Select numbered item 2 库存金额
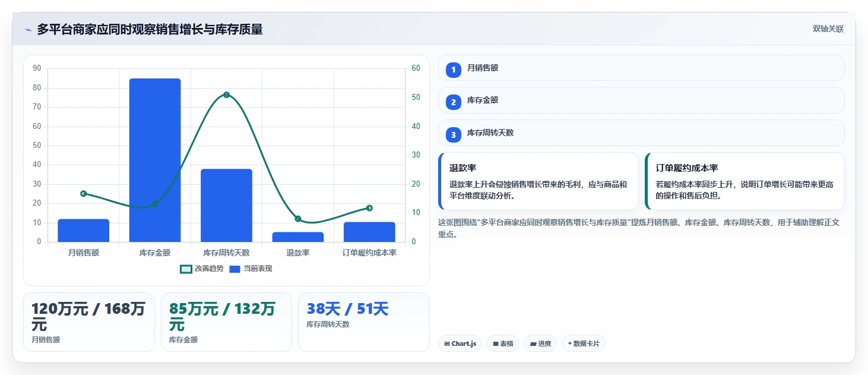 pos(641,100)
